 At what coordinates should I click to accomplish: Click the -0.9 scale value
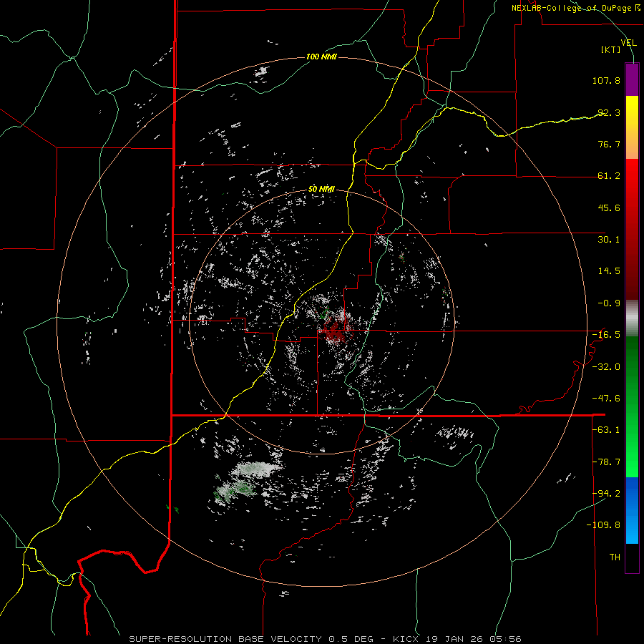[x=609, y=303]
